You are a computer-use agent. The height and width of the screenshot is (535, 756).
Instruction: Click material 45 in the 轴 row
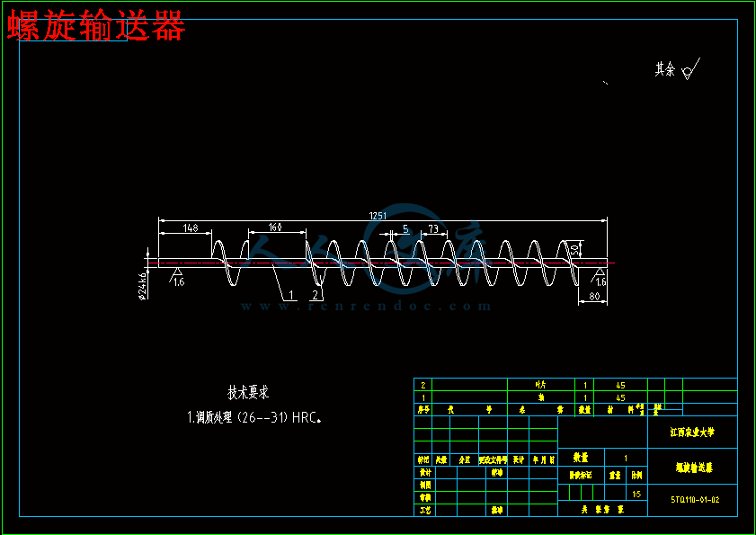tap(620, 398)
